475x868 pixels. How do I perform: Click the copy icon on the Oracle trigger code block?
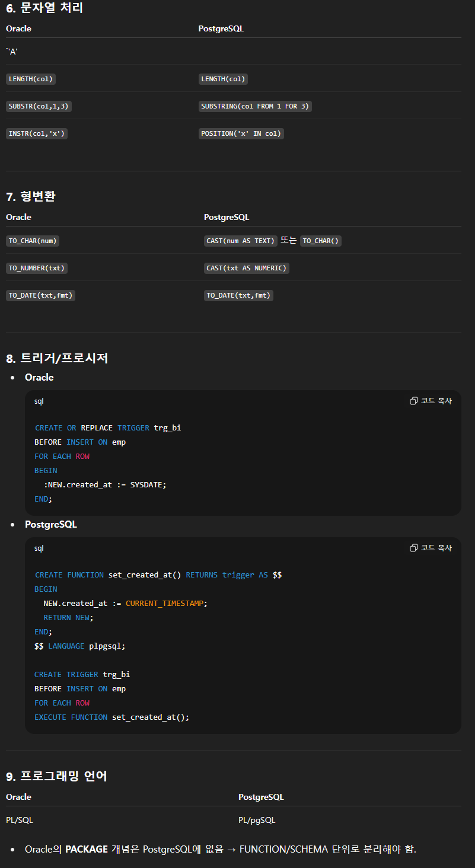click(x=413, y=400)
